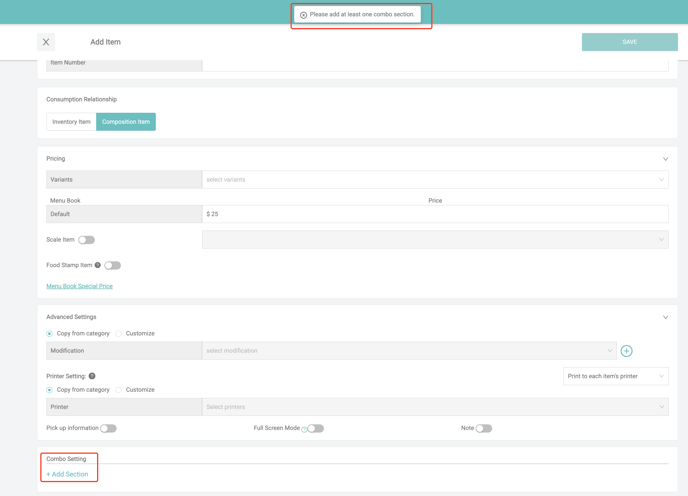This screenshot has width=688, height=496.
Task: Select Copy from category for Printer Setting
Action: [50, 390]
